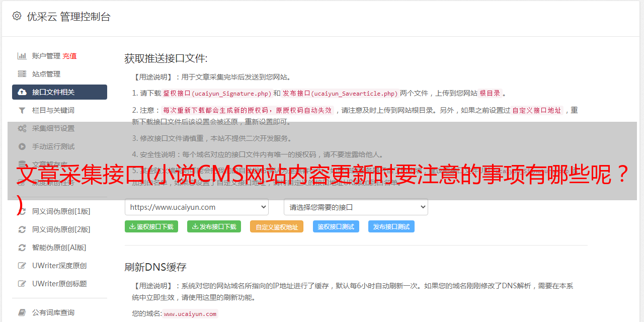Image resolution: width=644 pixels, height=322 pixels.
Task: Download via the green 鉴权接口下载 button
Action: click(x=151, y=226)
